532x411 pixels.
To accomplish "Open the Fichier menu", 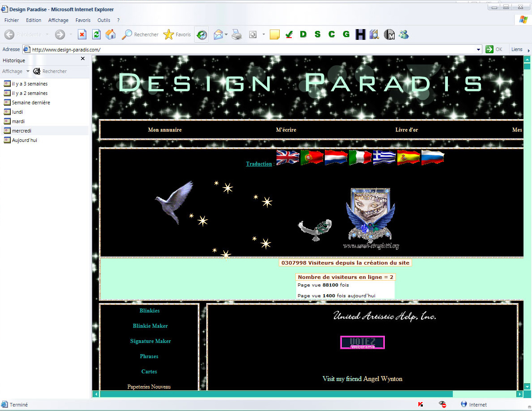I will point(12,20).
